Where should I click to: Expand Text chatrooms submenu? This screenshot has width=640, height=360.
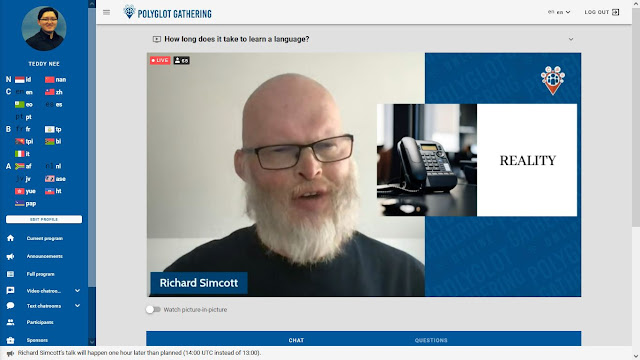click(77, 305)
